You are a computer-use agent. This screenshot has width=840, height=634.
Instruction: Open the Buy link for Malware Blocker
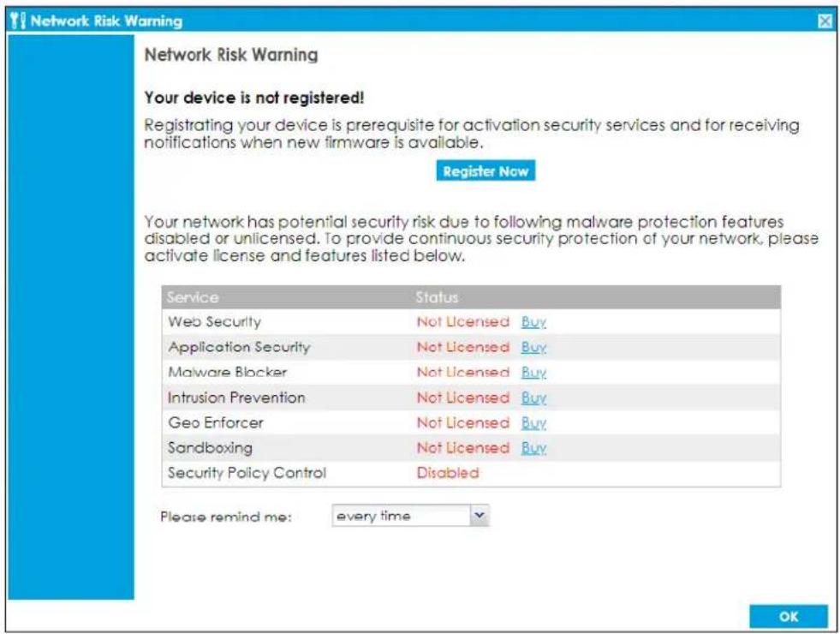coord(533,373)
